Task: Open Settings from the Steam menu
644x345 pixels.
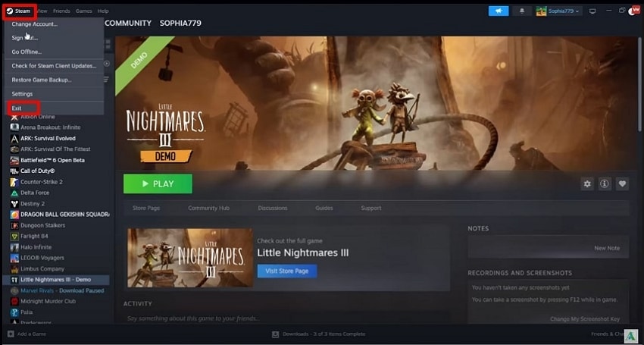Action: pos(54,94)
